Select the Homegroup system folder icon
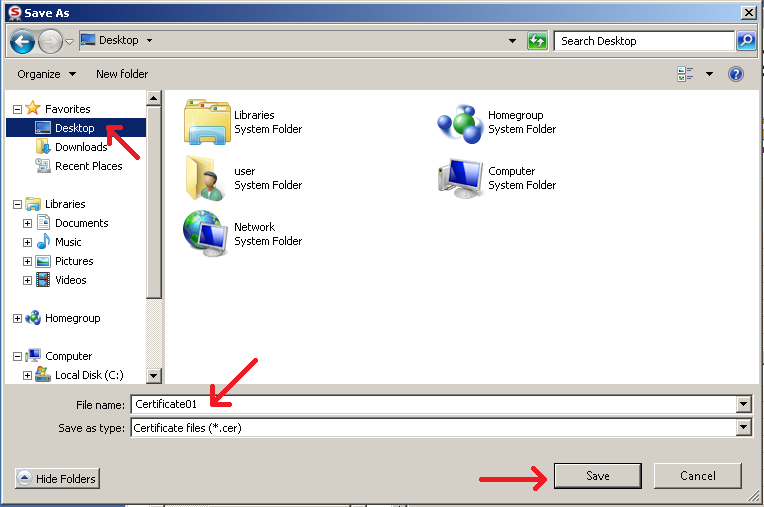 tap(460, 122)
